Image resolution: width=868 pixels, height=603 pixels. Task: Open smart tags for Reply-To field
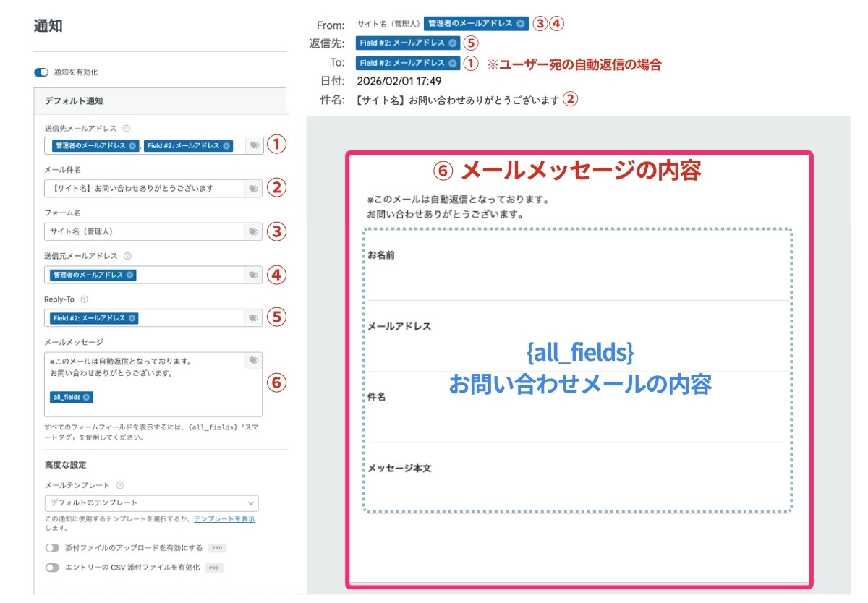tap(253, 317)
